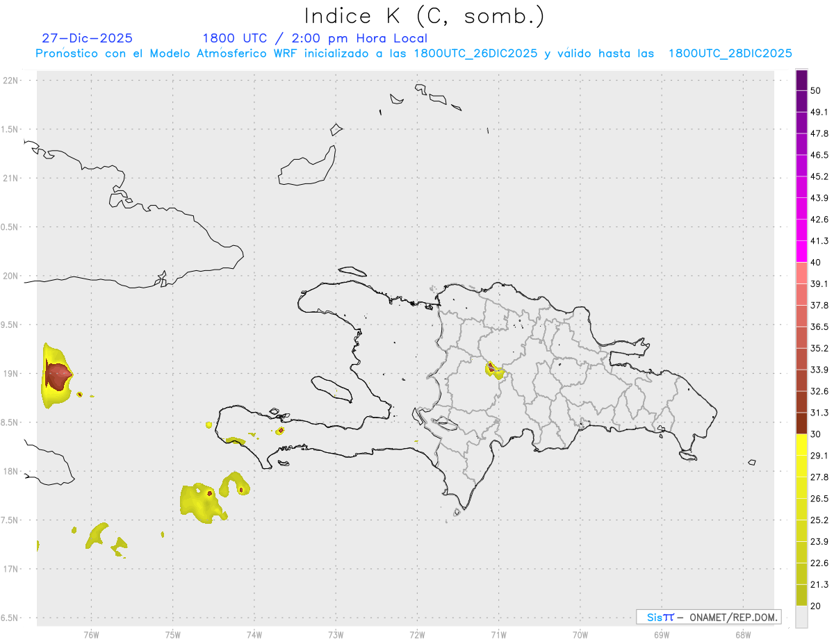Click the '23.9' colorbar value
The image size is (834, 644).
pyautogui.click(x=819, y=542)
